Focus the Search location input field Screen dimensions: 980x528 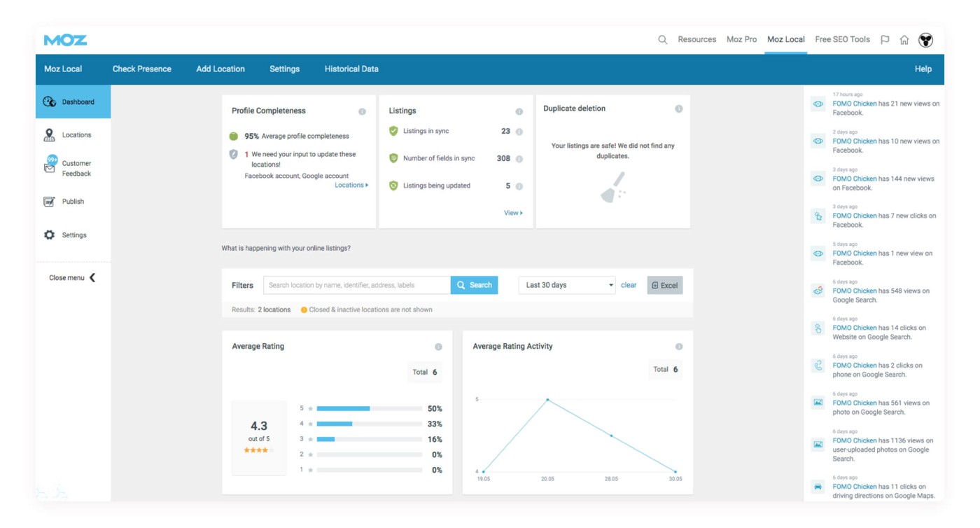point(357,285)
